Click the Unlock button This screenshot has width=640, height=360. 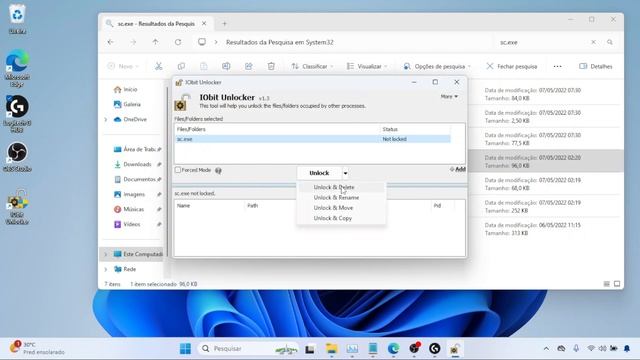(x=319, y=173)
